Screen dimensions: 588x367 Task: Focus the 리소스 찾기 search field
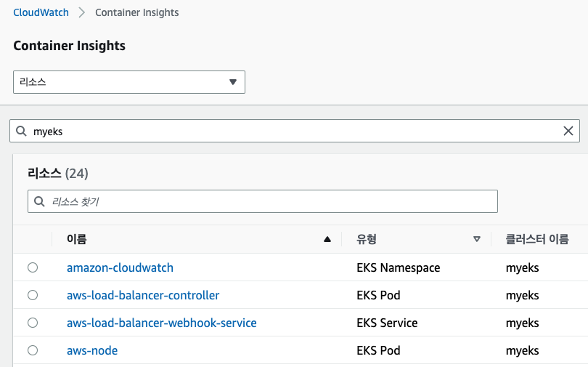(263, 201)
